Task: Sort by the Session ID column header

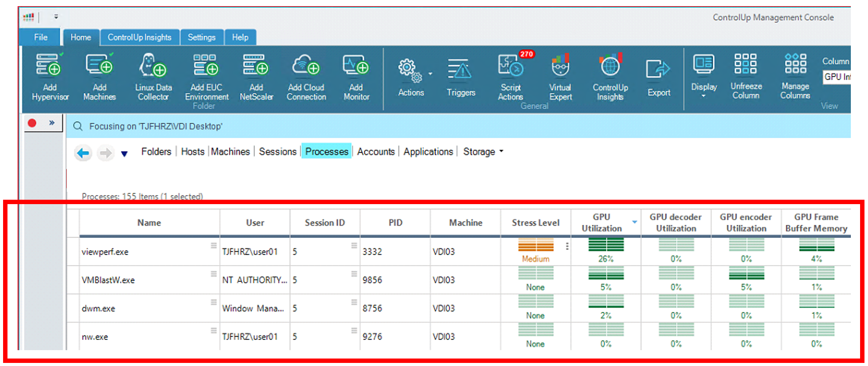Action: pyautogui.click(x=325, y=223)
